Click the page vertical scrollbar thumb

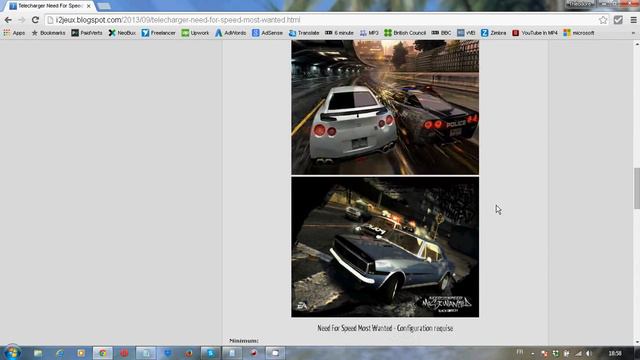[637, 188]
